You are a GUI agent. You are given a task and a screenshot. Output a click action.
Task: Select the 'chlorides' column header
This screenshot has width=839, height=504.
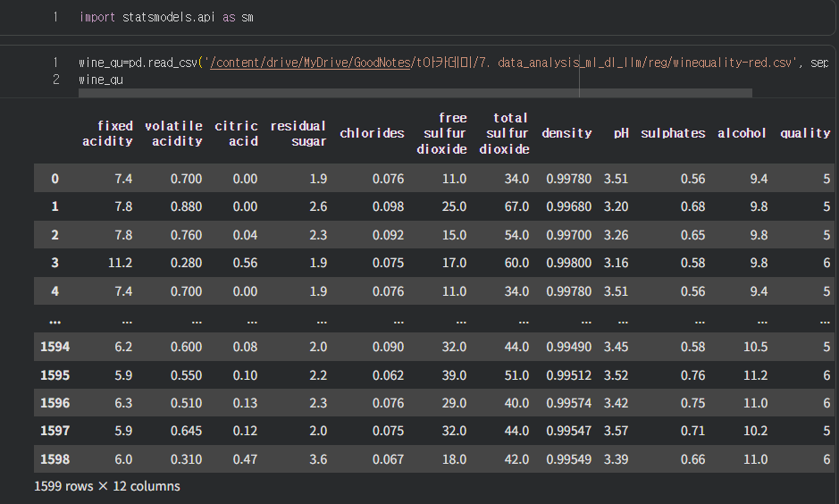[372, 133]
